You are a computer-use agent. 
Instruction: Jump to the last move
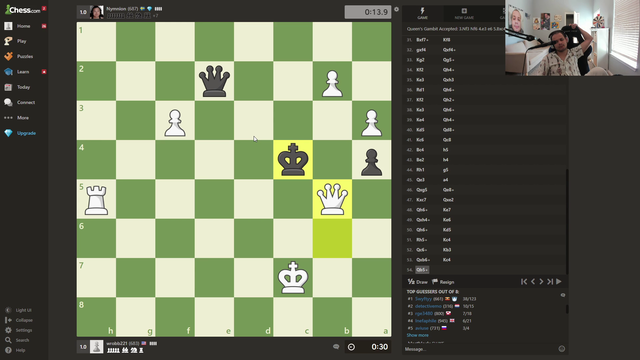click(550, 282)
